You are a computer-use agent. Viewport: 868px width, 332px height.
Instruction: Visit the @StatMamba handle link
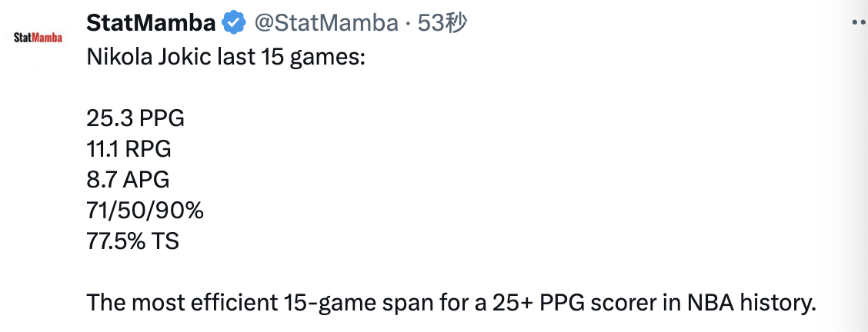(x=326, y=23)
